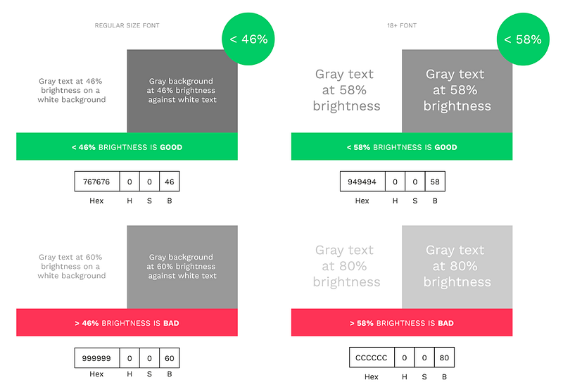Pick the dark gray 46% brightness background swatch
Viewport: 563px width, 392px height.
pos(182,91)
